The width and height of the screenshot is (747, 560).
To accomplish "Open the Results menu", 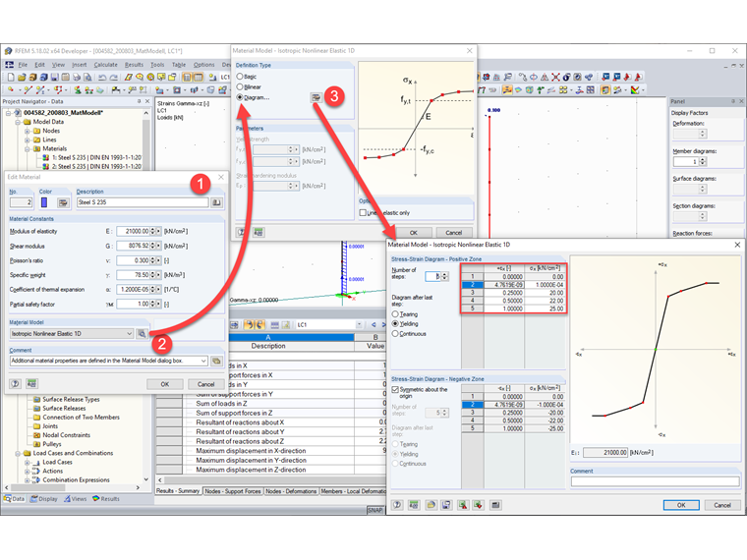I will click(x=134, y=65).
